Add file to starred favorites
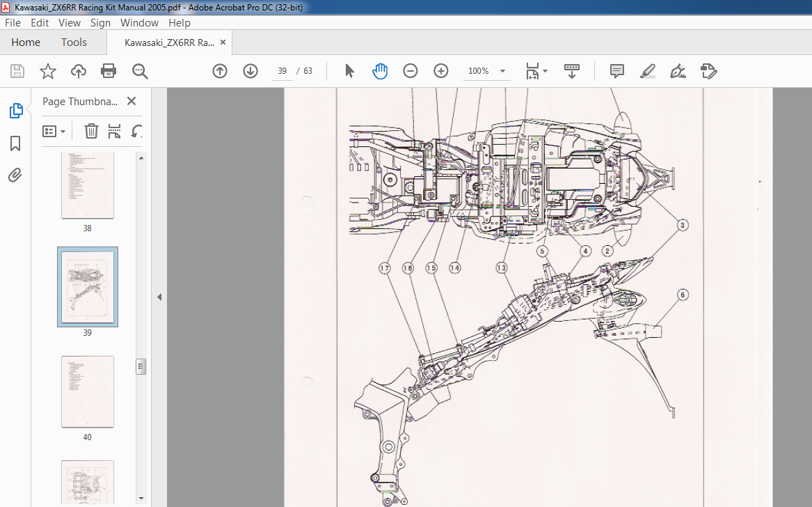This screenshot has height=507, width=812. [47, 71]
